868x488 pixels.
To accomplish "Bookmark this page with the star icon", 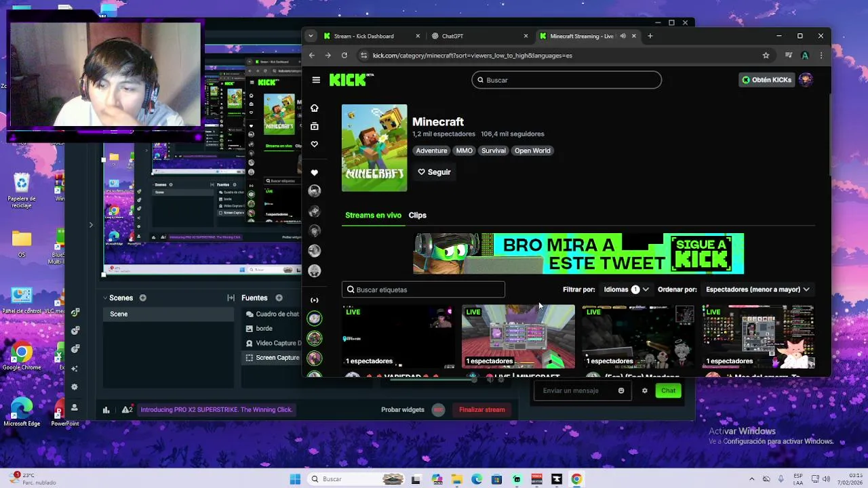I will click(x=766, y=56).
